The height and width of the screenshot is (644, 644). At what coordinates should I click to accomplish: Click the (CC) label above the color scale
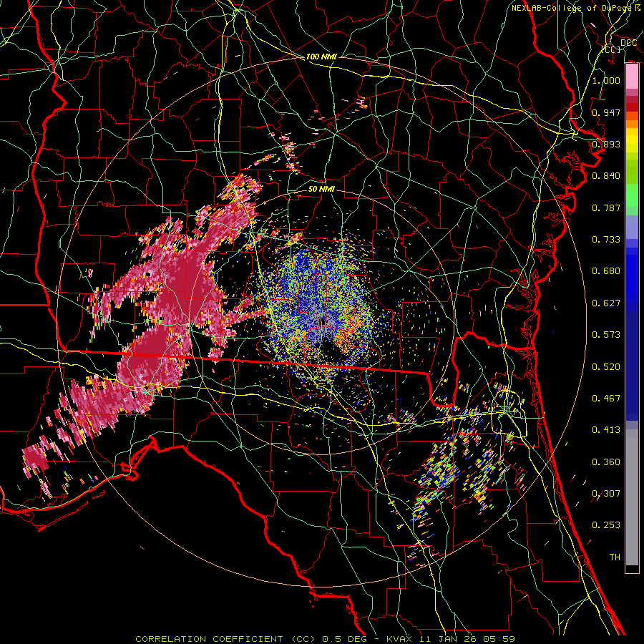[611, 49]
